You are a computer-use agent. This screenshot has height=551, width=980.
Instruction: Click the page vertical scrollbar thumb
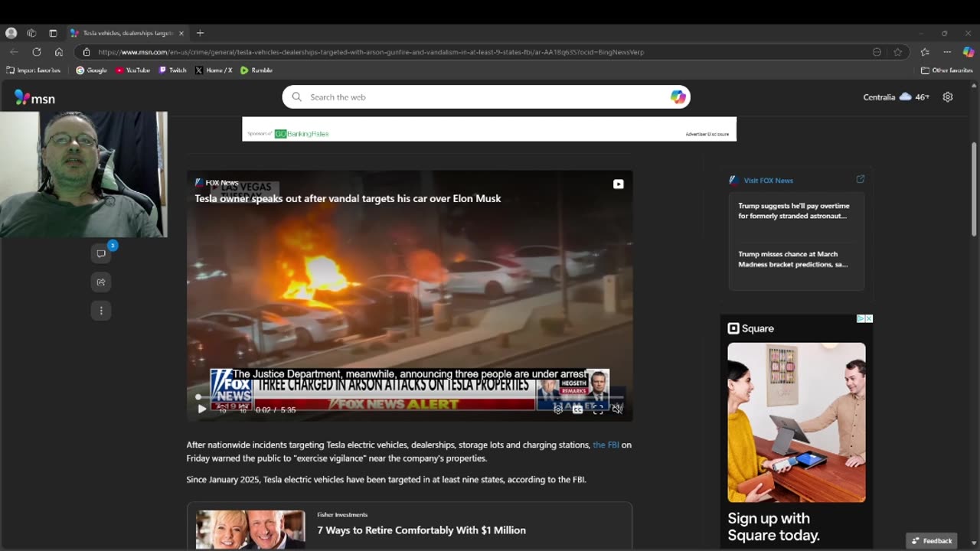pos(974,190)
